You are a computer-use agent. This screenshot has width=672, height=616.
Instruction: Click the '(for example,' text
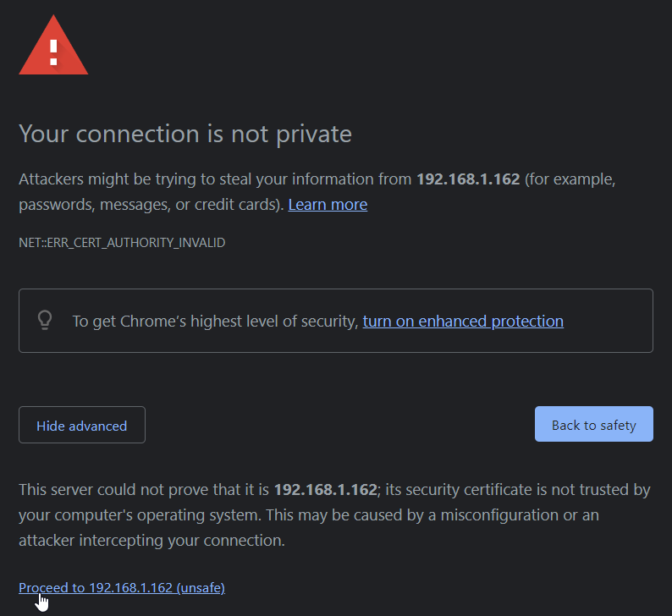coord(571,179)
